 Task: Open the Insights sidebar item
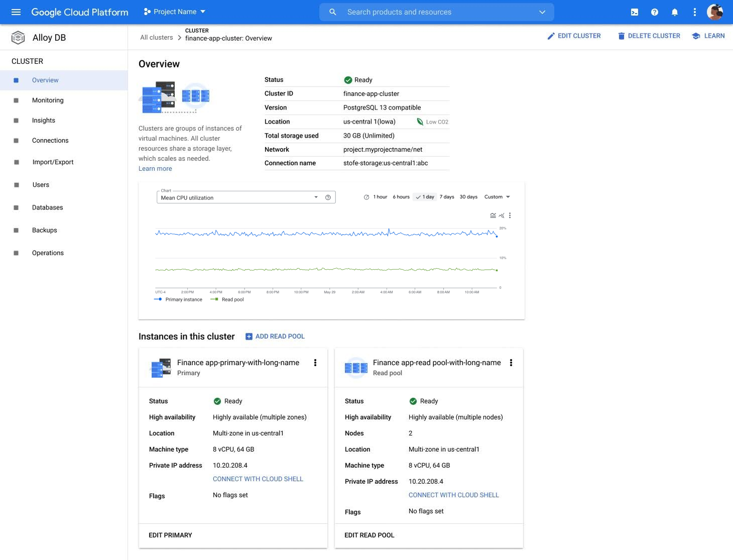click(x=64, y=121)
